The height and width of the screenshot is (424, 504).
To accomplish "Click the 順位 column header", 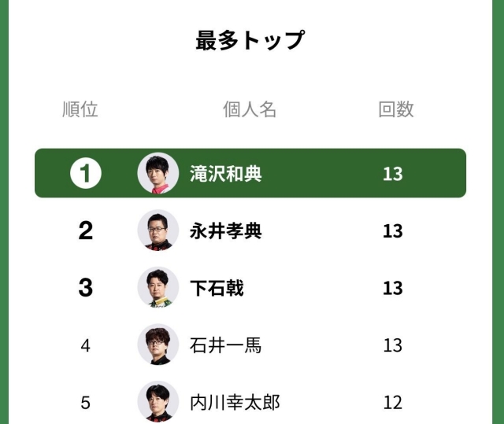I will click(x=80, y=109).
